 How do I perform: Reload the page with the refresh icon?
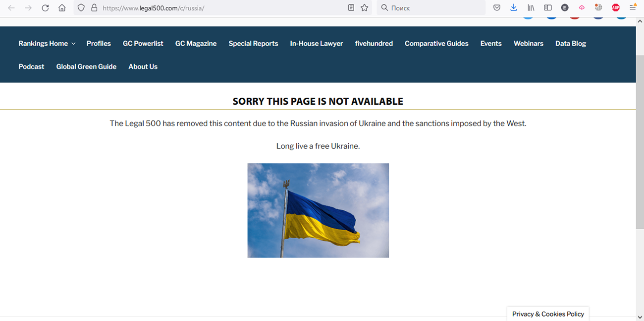pos(45,8)
